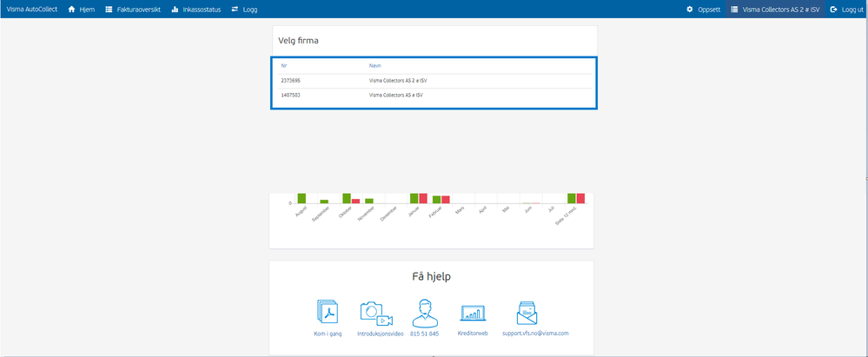Click the green Oktober bar in chart

tap(347, 198)
